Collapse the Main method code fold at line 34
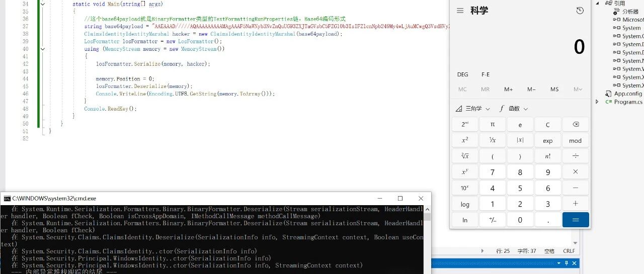The height and width of the screenshot is (274, 644). pos(43,4)
